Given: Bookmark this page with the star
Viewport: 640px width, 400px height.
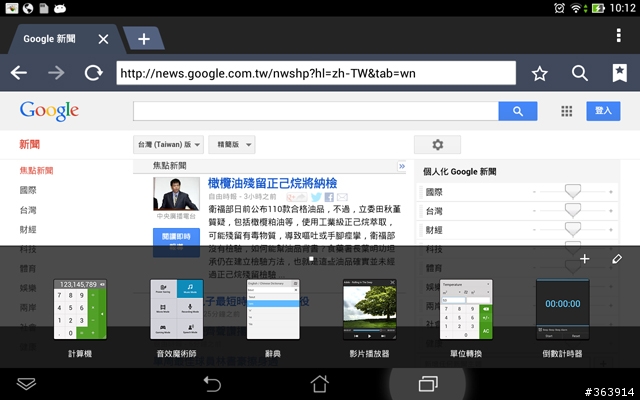Looking at the screenshot, I should coord(540,73).
